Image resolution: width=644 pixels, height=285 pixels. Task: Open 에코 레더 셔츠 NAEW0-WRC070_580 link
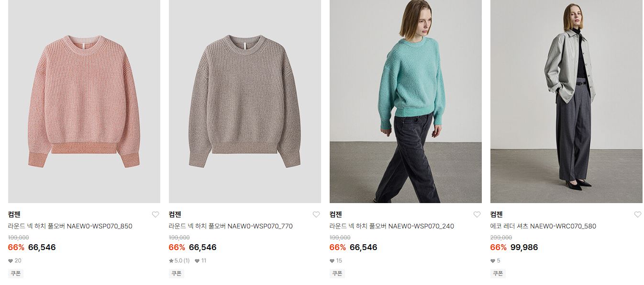pos(543,226)
